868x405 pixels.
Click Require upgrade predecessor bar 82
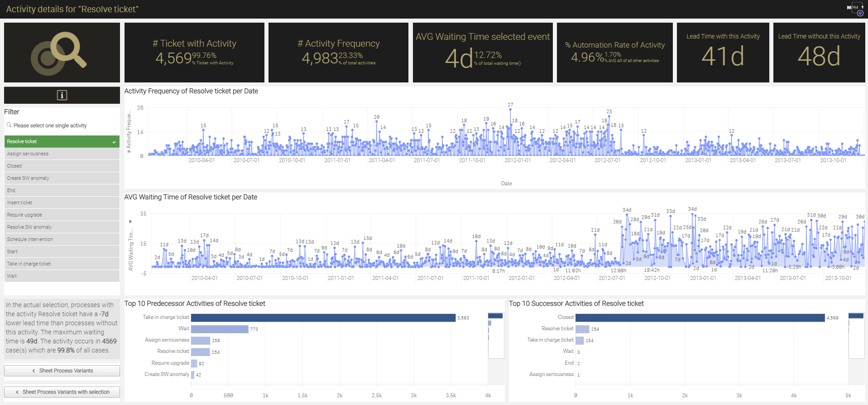pyautogui.click(x=194, y=363)
